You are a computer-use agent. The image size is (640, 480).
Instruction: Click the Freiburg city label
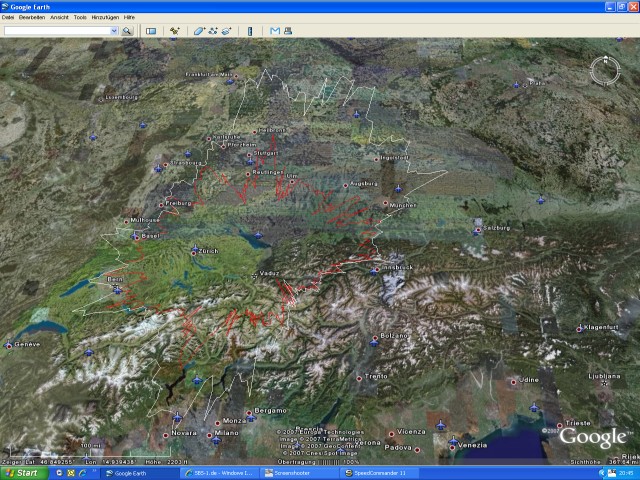coord(178,203)
